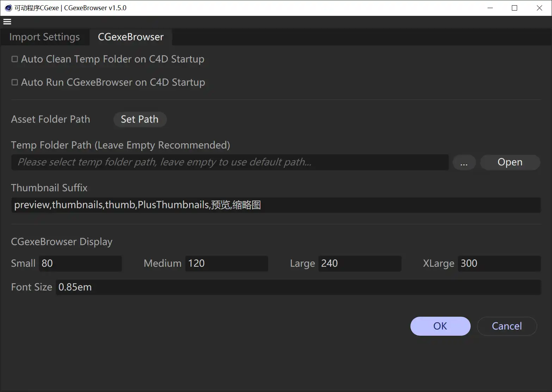The height and width of the screenshot is (392, 552).
Task: Click the Large label
Action: pos(302,264)
